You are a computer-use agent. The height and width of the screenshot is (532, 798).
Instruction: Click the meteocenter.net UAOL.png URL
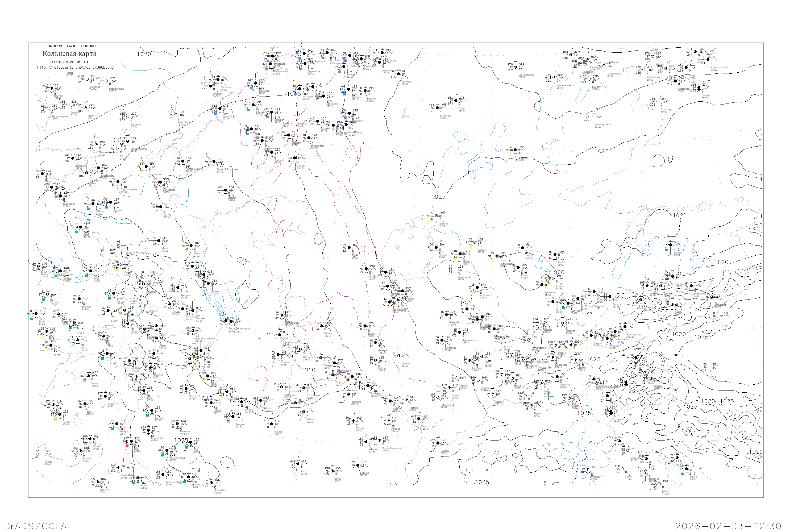click(75, 68)
